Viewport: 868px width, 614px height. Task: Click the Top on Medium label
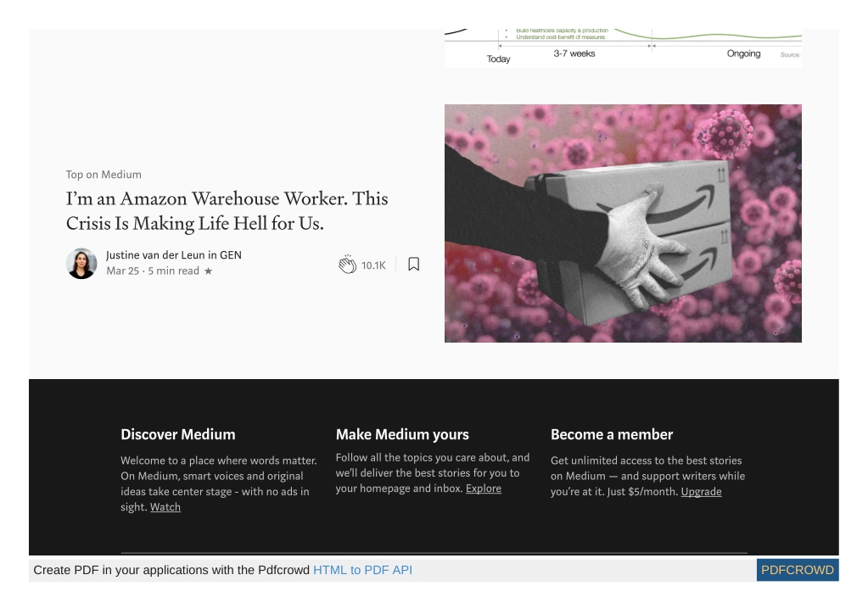(104, 175)
